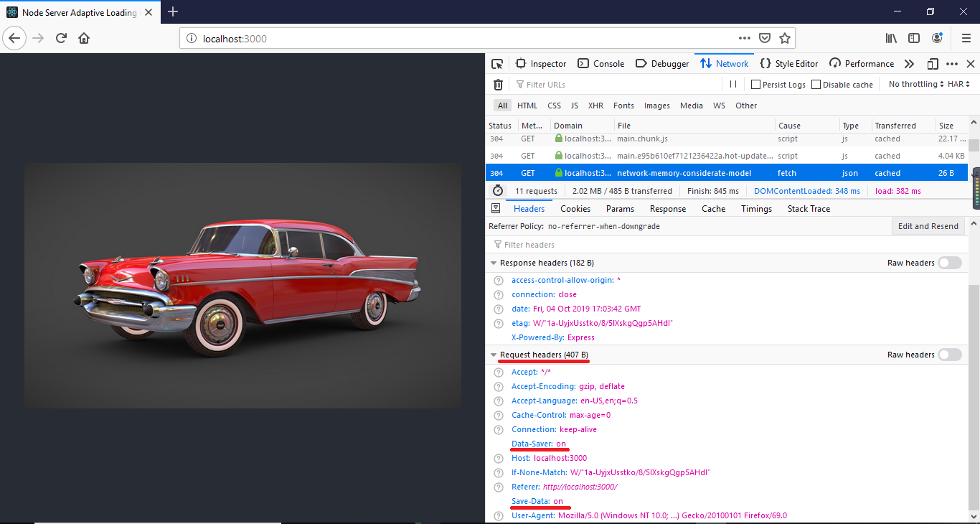Collapse the Request headers section

[494, 355]
